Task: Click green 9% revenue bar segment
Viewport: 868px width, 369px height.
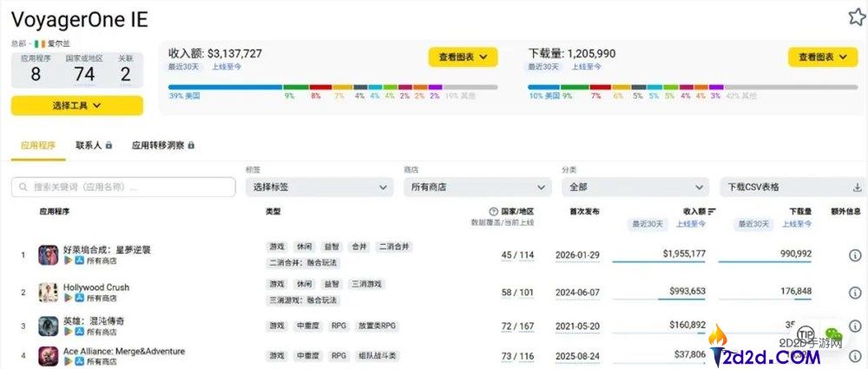Action: (x=296, y=87)
